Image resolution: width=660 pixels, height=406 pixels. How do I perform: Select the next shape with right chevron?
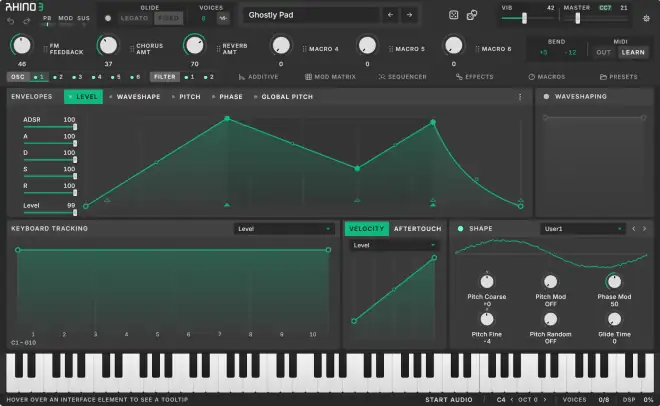(x=644, y=229)
